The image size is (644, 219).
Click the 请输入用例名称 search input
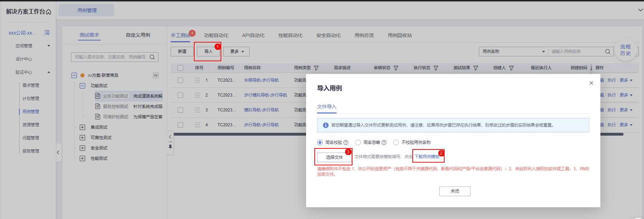tap(576, 52)
